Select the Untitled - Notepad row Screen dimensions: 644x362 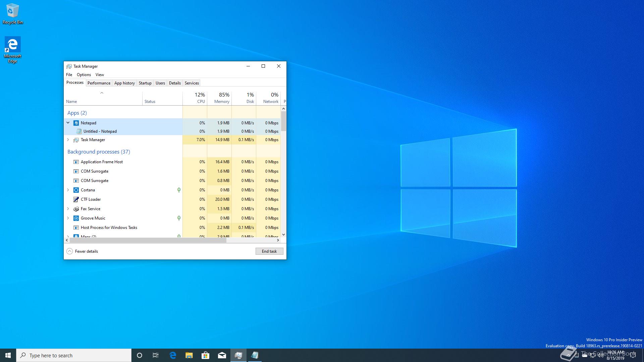pyautogui.click(x=172, y=131)
